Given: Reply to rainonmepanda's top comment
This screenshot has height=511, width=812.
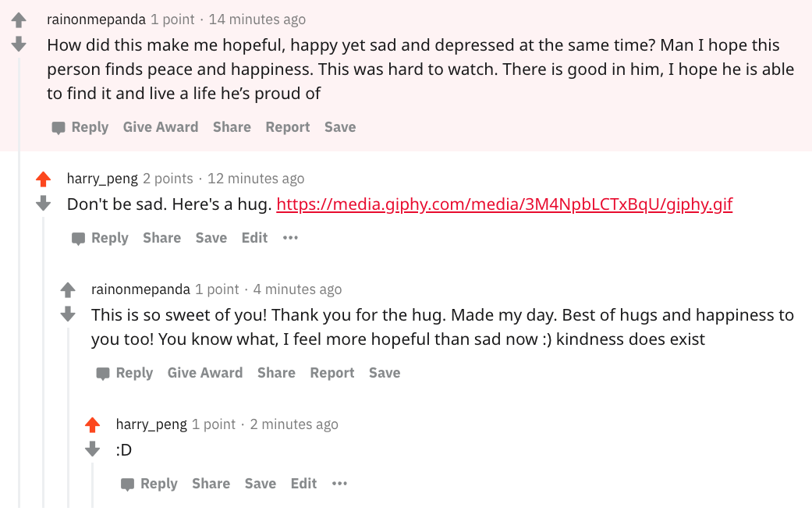Looking at the screenshot, I should coord(90,126).
